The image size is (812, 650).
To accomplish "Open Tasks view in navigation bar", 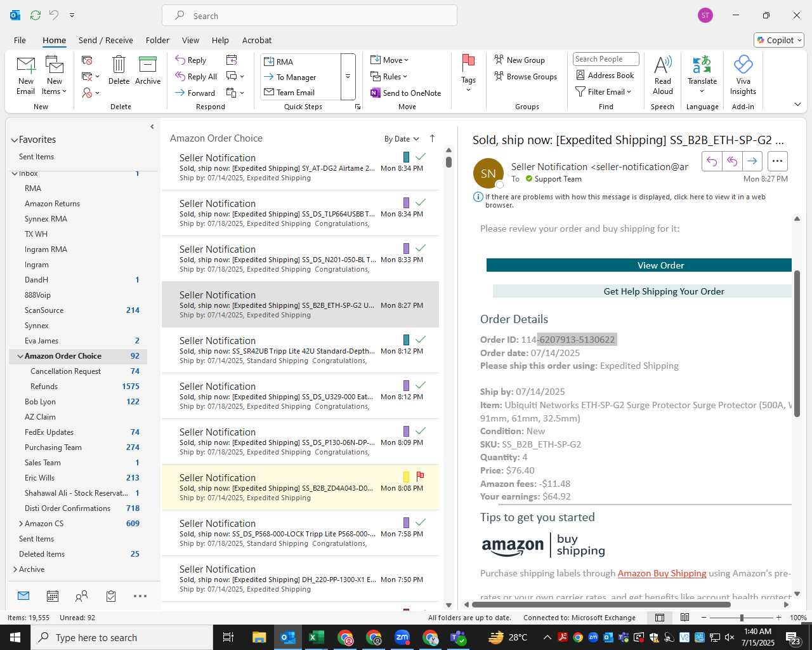I will point(111,596).
